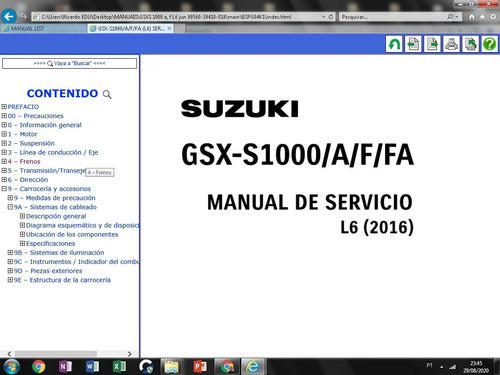Expand the 4 – Frenos node
500x375 pixels.
click(4, 161)
